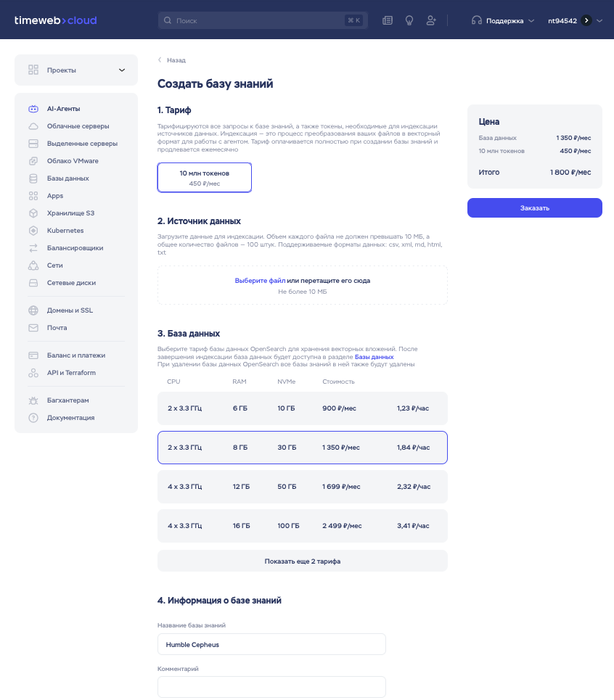Image resolution: width=614 pixels, height=700 pixels.
Task: Click the news icon in header
Action: point(388,20)
